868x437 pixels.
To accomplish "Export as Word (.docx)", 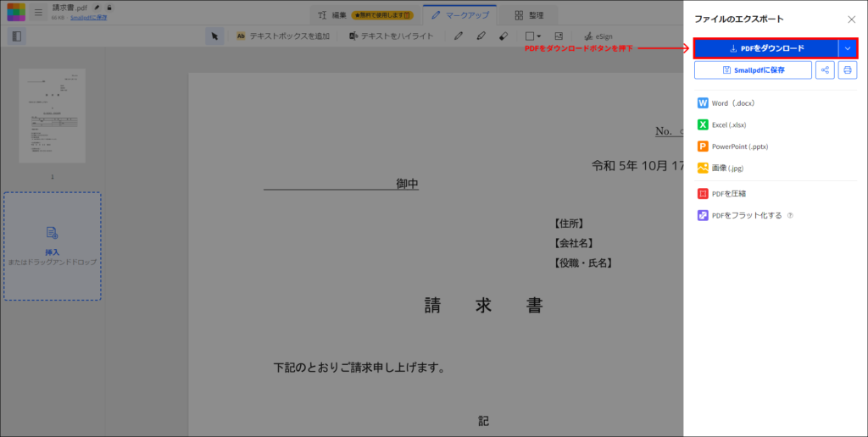I will click(x=726, y=102).
